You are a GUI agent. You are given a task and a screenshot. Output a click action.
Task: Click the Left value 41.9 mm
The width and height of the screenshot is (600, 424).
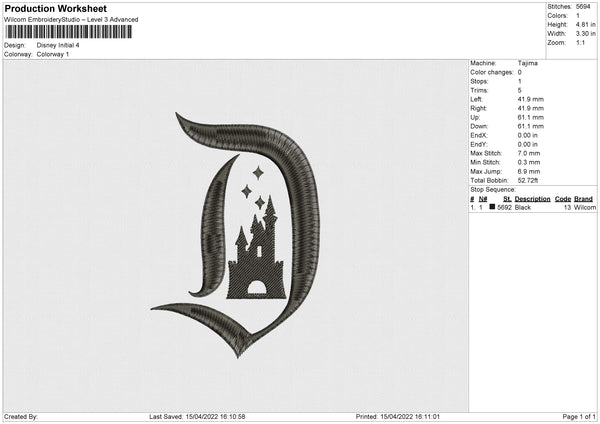click(531, 99)
